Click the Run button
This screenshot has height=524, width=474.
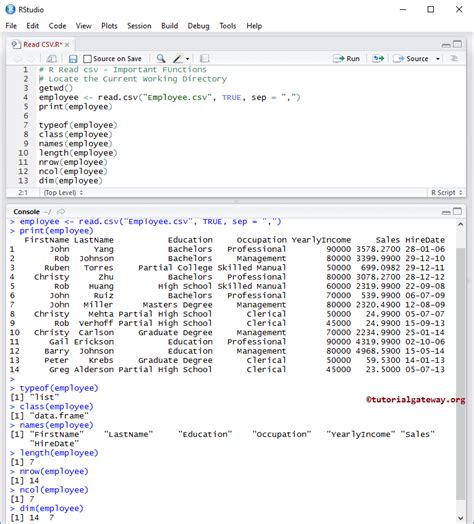tap(346, 58)
